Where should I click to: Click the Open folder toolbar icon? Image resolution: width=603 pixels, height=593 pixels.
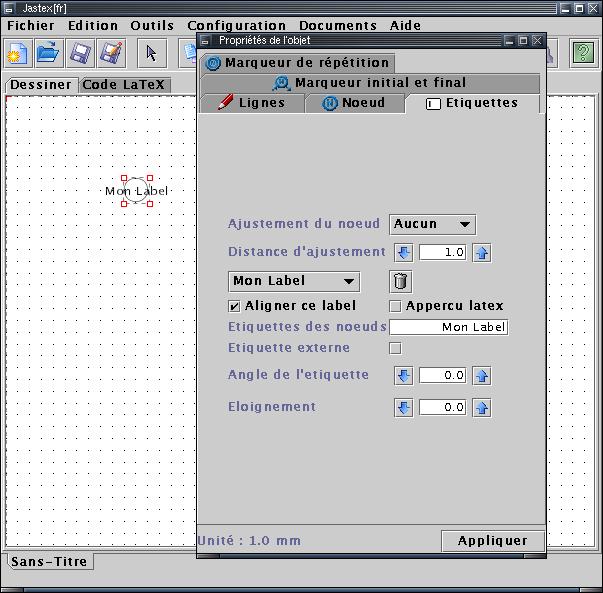(48, 53)
